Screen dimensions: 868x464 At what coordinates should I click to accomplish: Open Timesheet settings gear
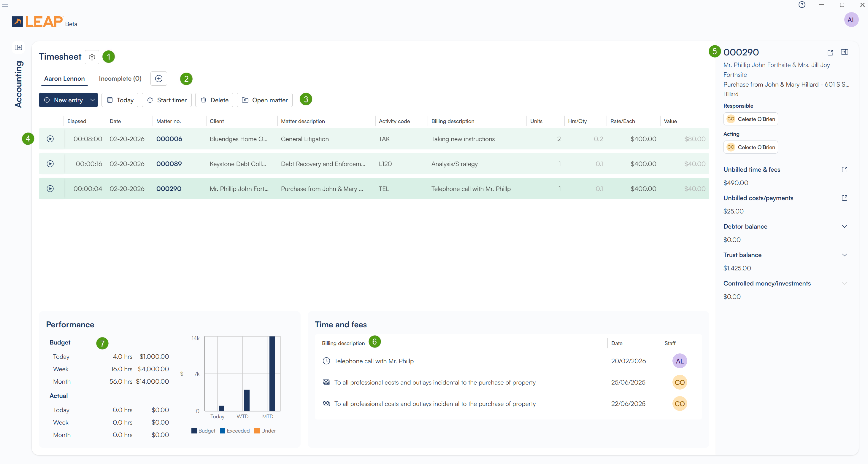[x=92, y=57]
